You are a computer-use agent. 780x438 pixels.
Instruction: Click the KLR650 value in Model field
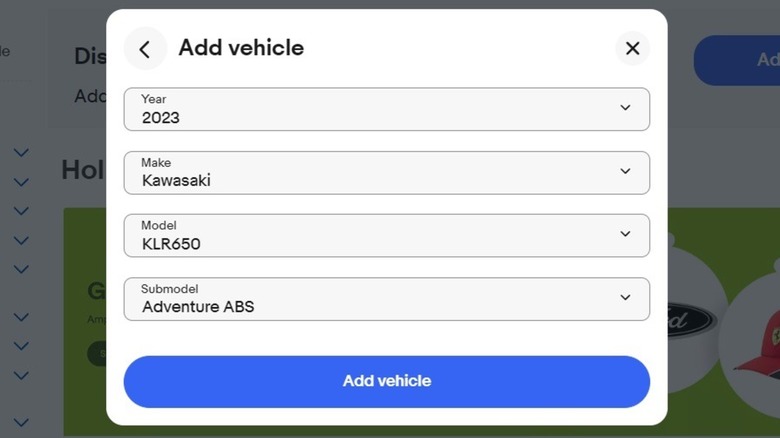[x=171, y=244]
